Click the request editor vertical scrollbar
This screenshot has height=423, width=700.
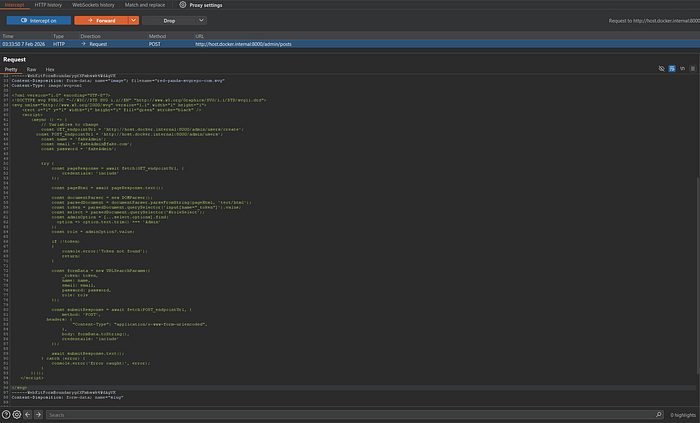click(x=698, y=276)
